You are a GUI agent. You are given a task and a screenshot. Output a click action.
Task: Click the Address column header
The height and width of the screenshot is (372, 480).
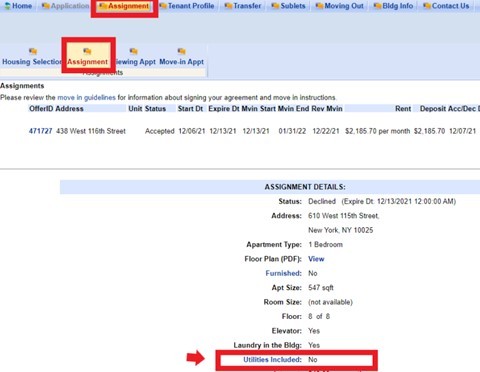[69, 109]
